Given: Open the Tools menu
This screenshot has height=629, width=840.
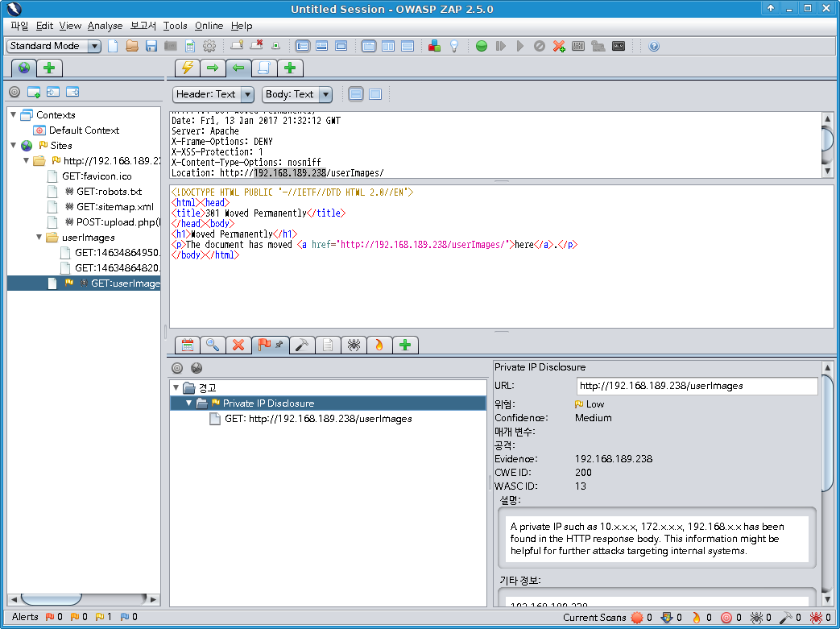Looking at the screenshot, I should tap(176, 26).
